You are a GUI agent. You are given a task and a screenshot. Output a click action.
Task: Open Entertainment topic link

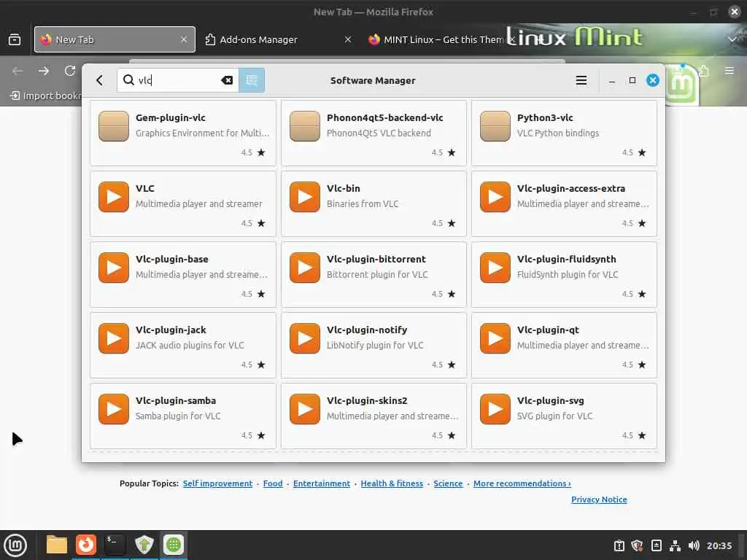coord(322,483)
